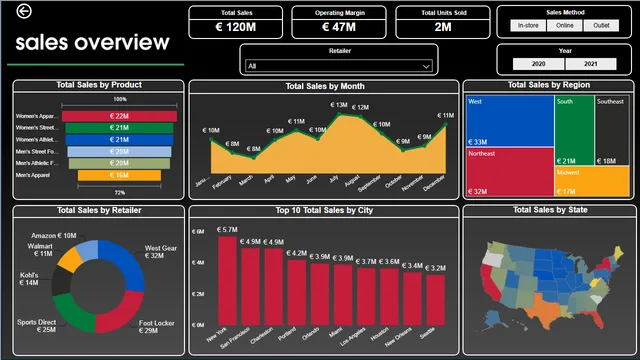Click the Total Sales by State title
Screen dimensions: 640x360
coord(550,210)
